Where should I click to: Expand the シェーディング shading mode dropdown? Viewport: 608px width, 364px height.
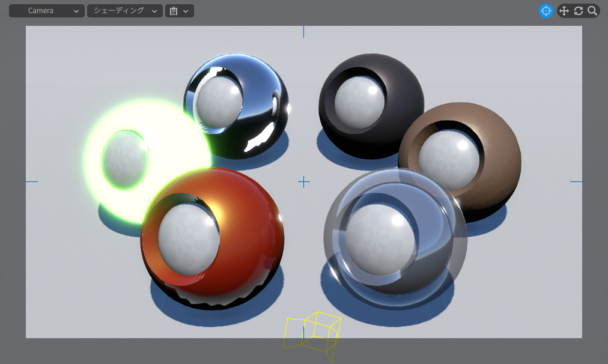point(124,11)
